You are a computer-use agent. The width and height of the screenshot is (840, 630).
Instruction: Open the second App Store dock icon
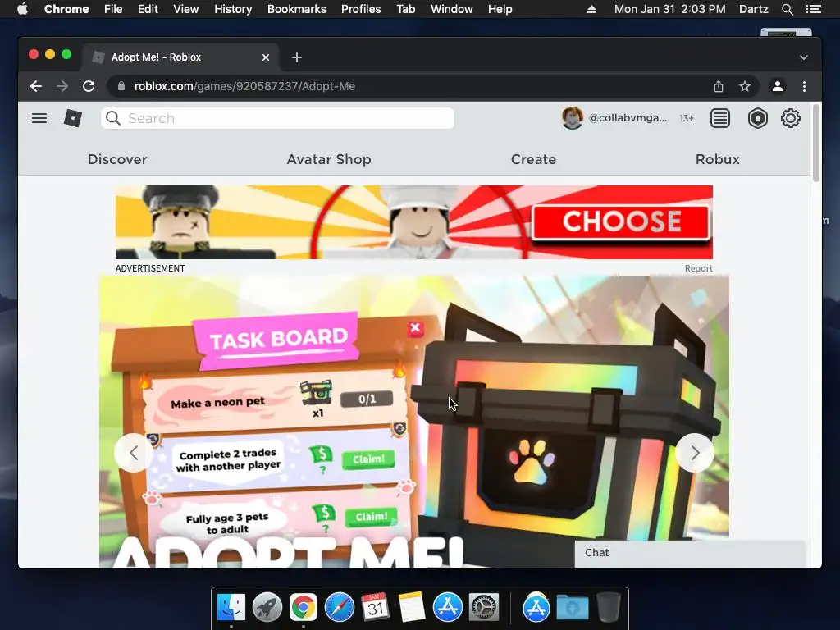(536, 608)
